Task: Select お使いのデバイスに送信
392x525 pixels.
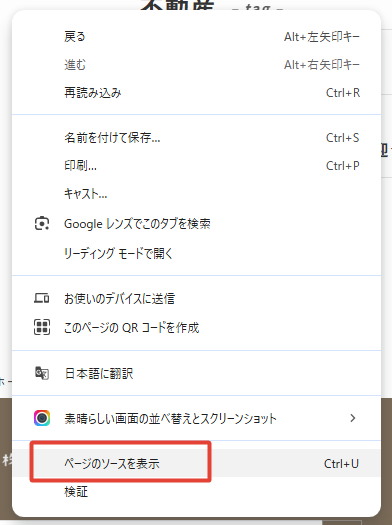Action: click(197, 298)
